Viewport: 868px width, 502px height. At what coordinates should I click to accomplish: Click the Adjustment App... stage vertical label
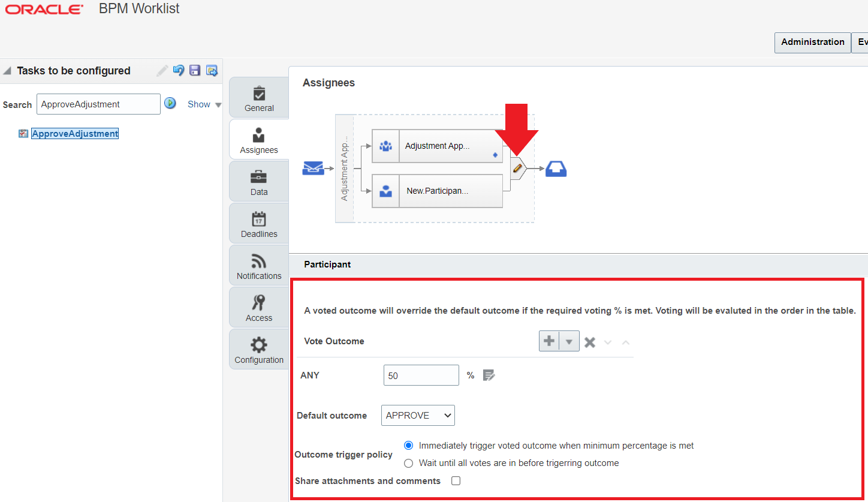[x=344, y=169]
